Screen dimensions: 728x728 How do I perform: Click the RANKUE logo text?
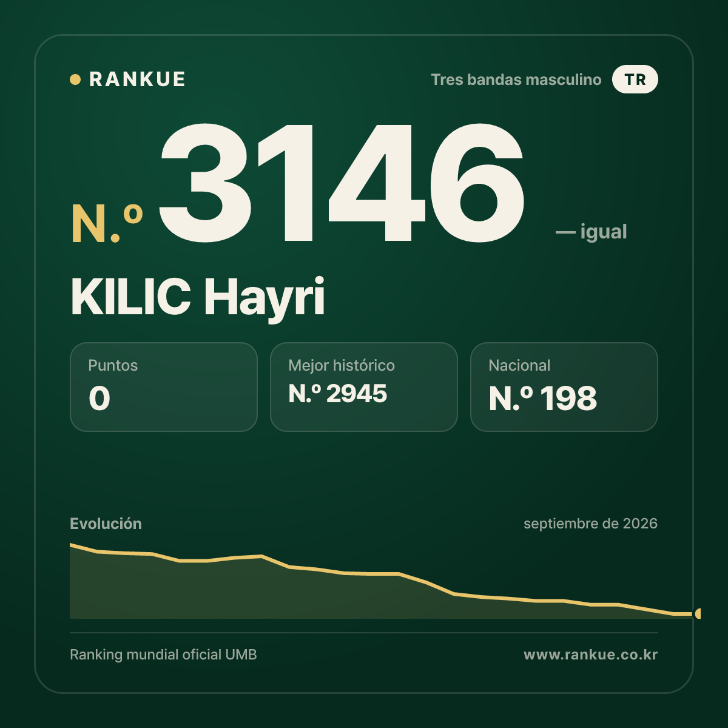coord(137,79)
